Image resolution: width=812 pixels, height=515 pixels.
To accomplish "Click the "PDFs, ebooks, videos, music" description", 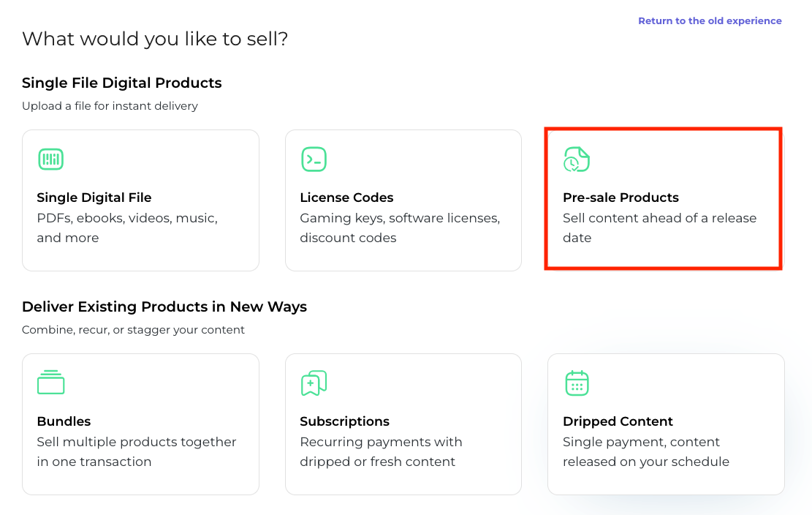I will coord(127,218).
